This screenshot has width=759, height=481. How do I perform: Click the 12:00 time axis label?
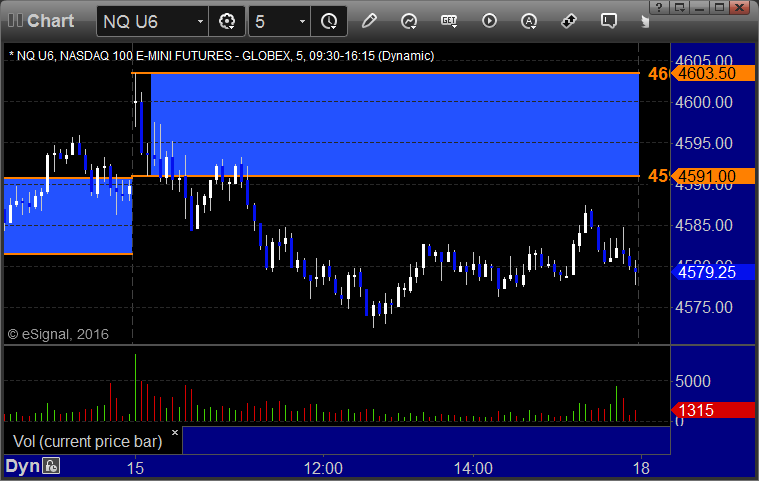[x=323, y=468]
